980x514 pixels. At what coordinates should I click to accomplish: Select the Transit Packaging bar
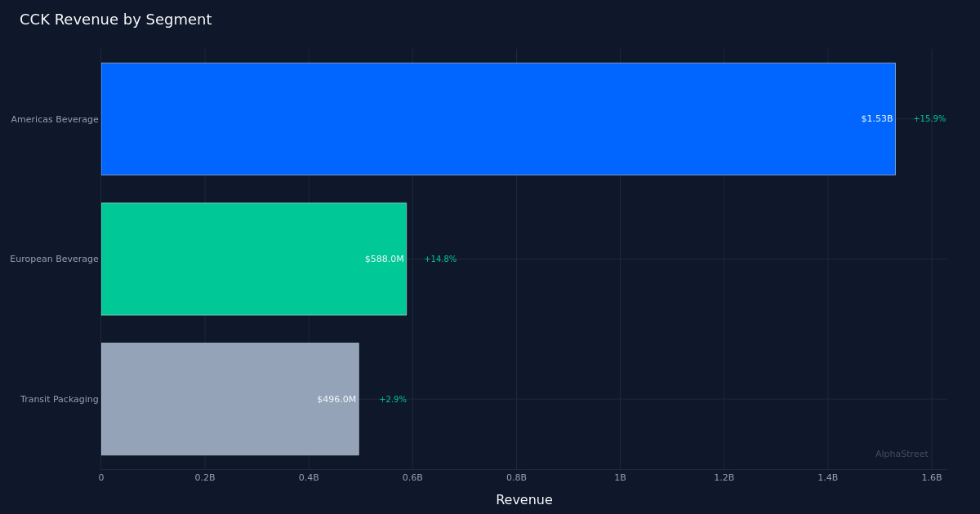click(229, 399)
